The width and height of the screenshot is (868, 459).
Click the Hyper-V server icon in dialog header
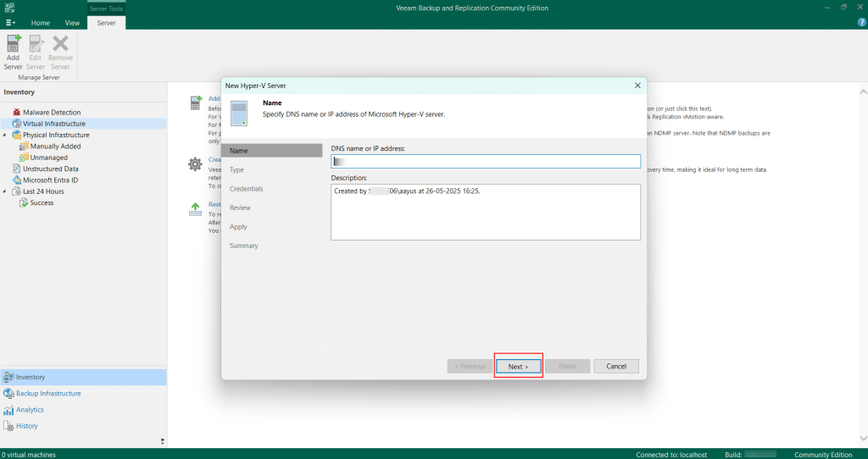click(239, 113)
